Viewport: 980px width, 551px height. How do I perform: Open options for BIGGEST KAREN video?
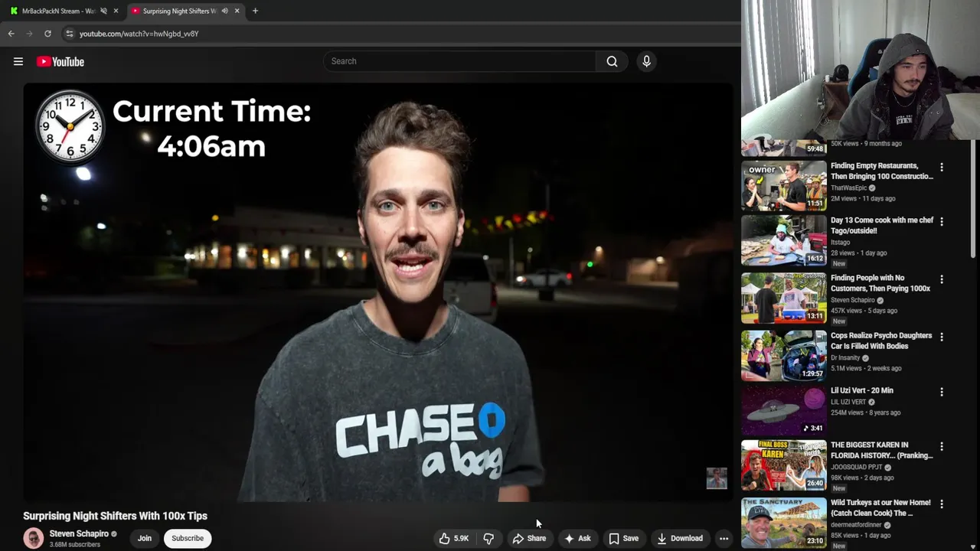[942, 446]
